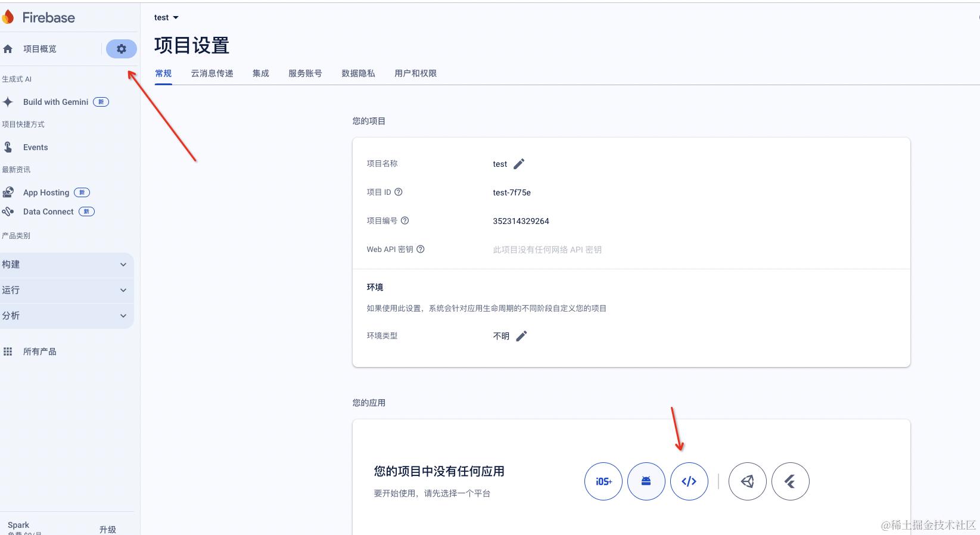
Task: Add a Web app with code icon
Action: (x=689, y=481)
